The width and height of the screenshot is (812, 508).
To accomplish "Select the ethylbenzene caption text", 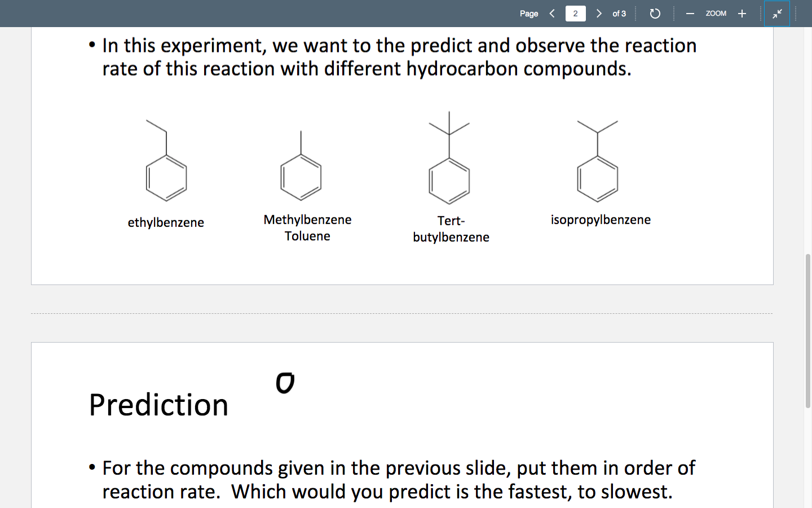I will point(166,222).
